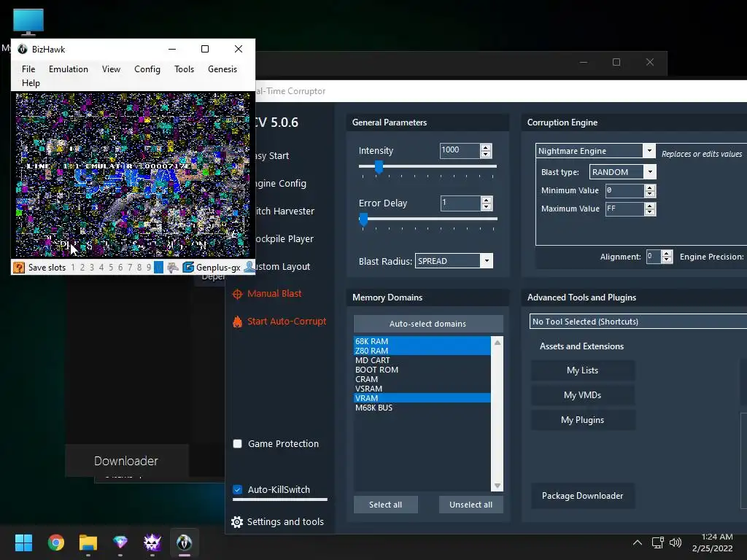
Task: Select highlighted save slot 0 in BizHawk
Action: [x=158, y=267]
